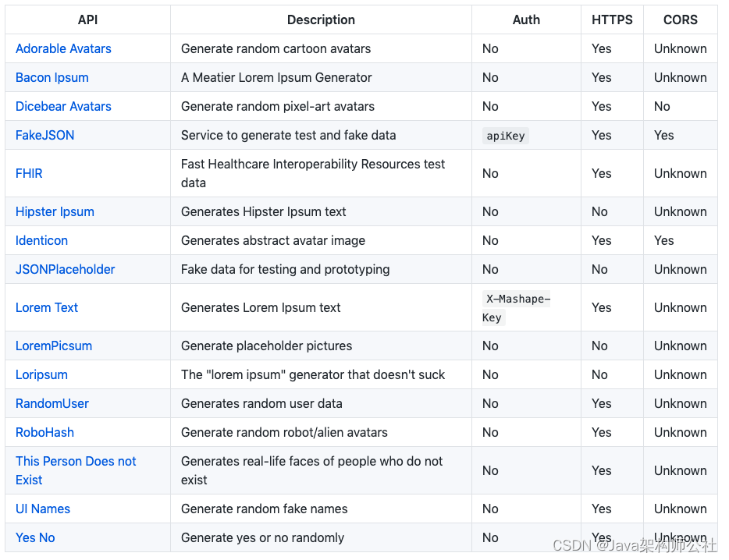Viewport: 729px width, 560px height.
Task: Open the UI Names link
Action: 43,509
